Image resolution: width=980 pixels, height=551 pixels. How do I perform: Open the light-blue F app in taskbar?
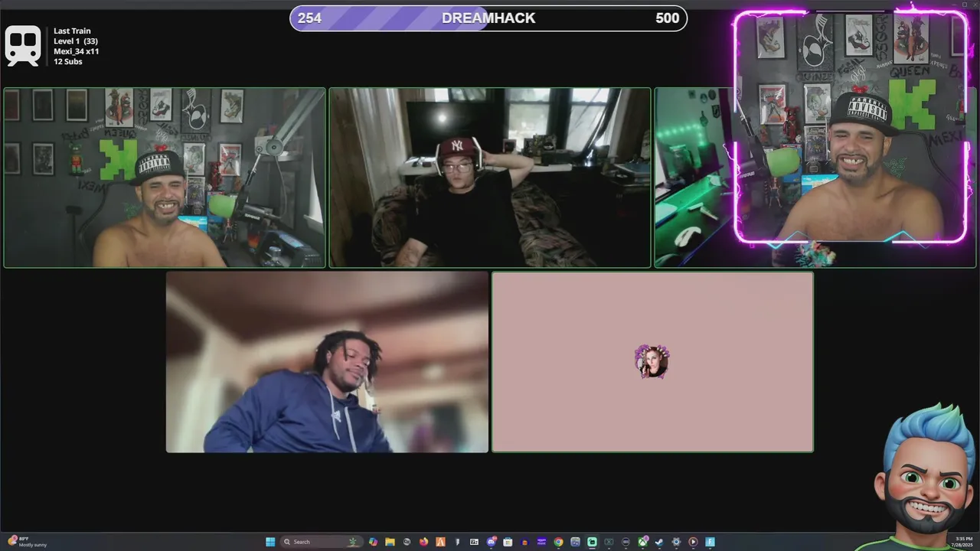point(710,542)
